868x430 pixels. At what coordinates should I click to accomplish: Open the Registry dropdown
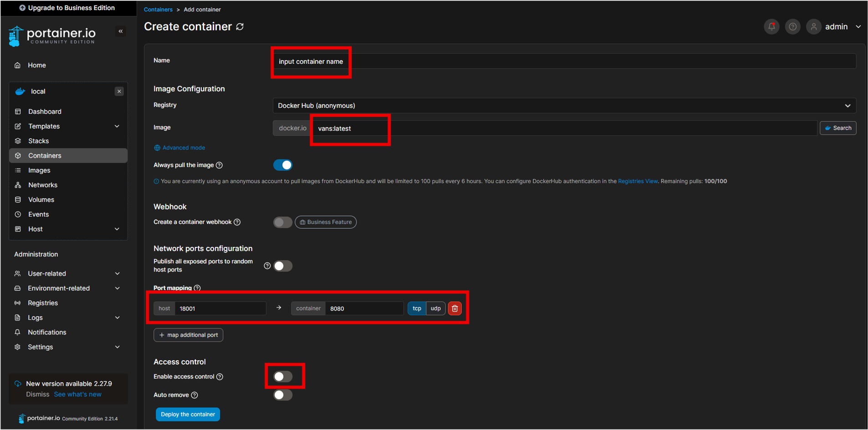coord(564,106)
